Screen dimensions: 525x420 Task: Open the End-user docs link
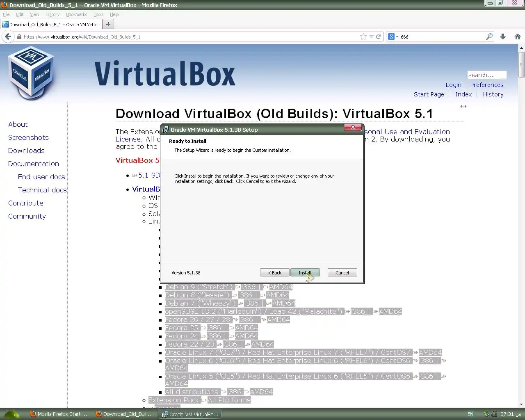point(41,177)
